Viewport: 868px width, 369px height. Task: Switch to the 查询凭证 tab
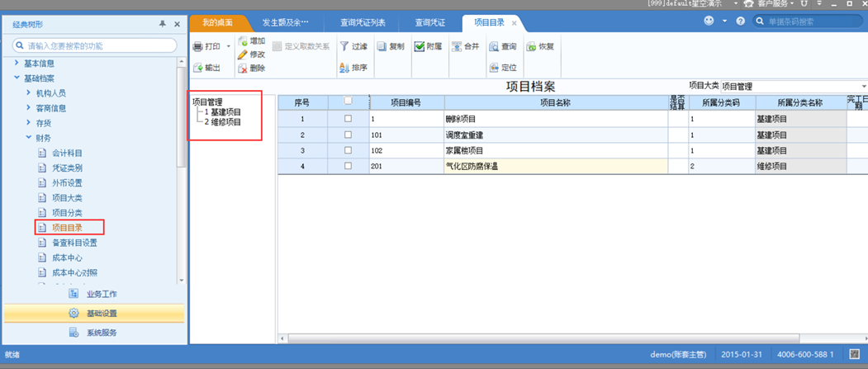[430, 22]
